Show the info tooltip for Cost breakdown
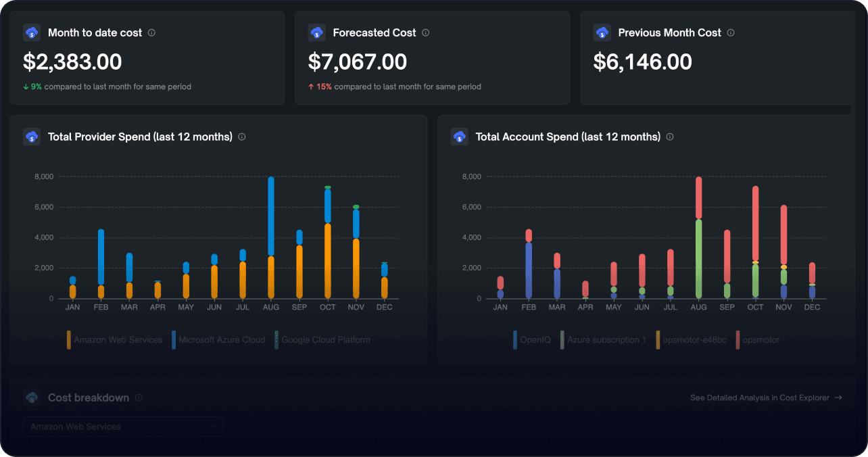This screenshot has height=457, width=868. click(139, 398)
